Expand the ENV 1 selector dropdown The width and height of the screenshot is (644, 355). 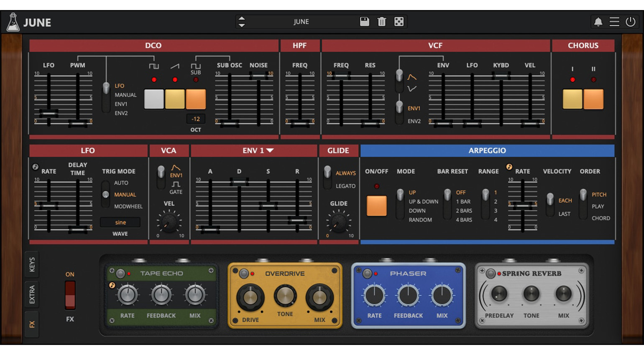270,150
